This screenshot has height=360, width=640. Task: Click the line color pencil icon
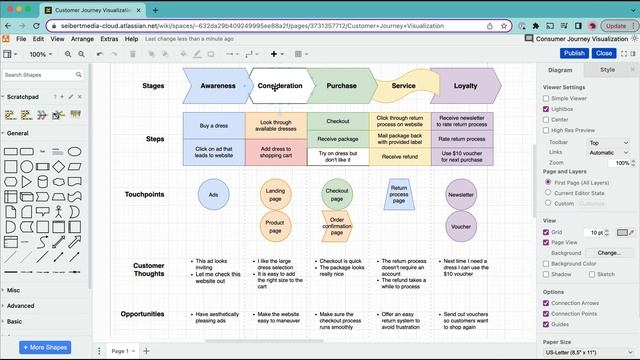[x=197, y=54]
